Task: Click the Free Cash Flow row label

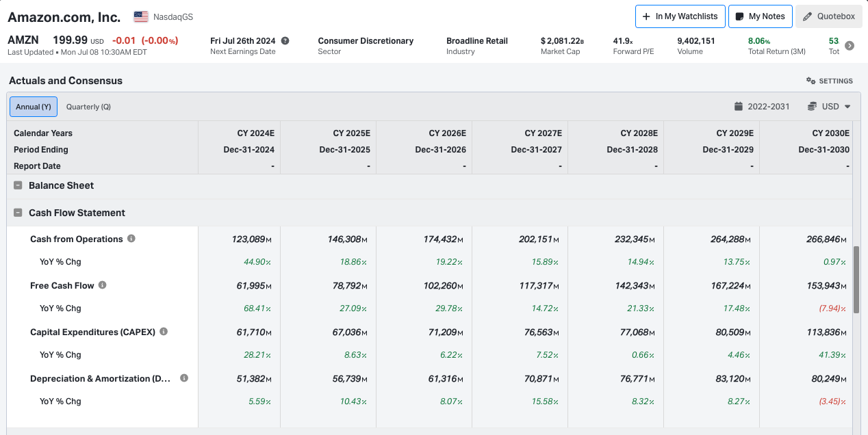Action: tap(62, 285)
